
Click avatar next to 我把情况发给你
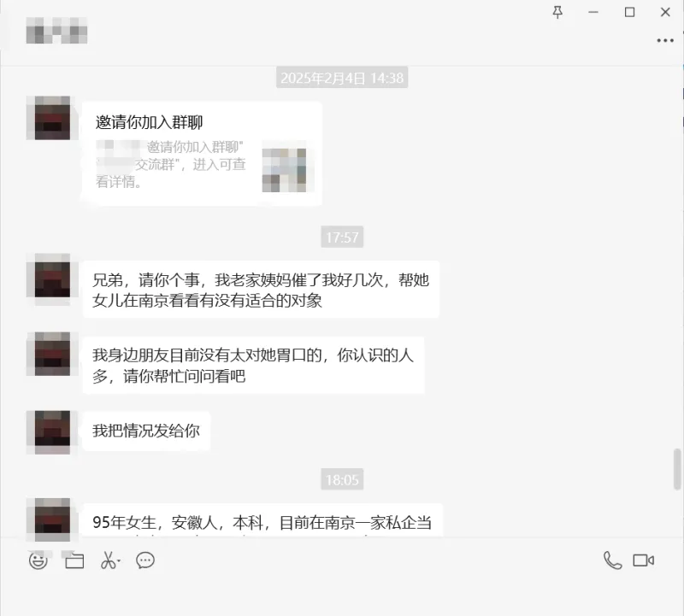pos(52,432)
